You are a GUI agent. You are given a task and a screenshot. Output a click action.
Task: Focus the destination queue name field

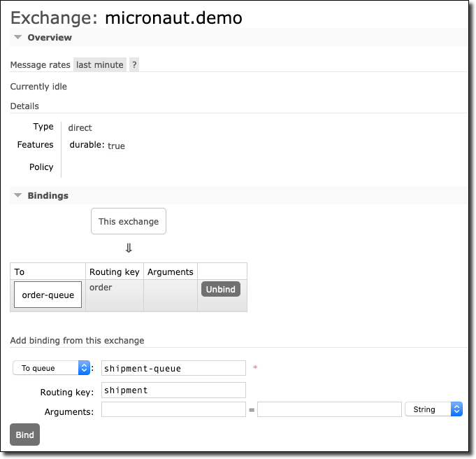pos(173,368)
